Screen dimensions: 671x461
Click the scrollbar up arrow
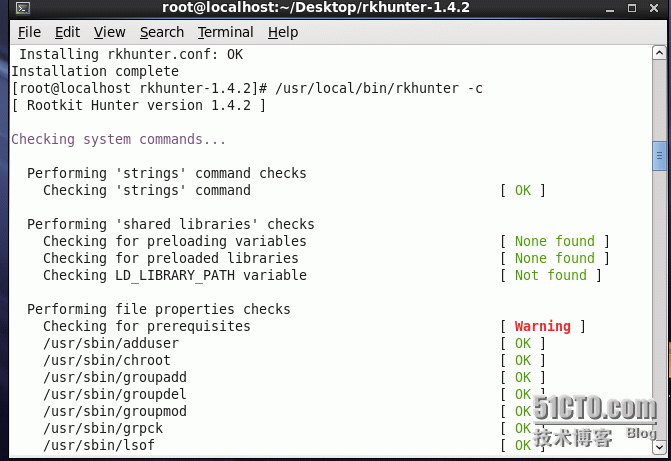[659, 53]
